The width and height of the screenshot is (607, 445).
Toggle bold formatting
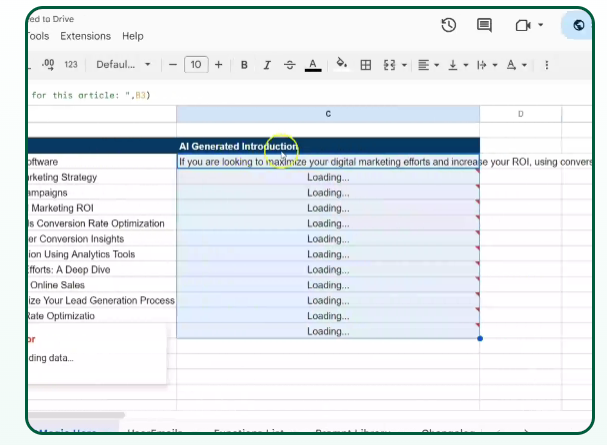coord(244,65)
